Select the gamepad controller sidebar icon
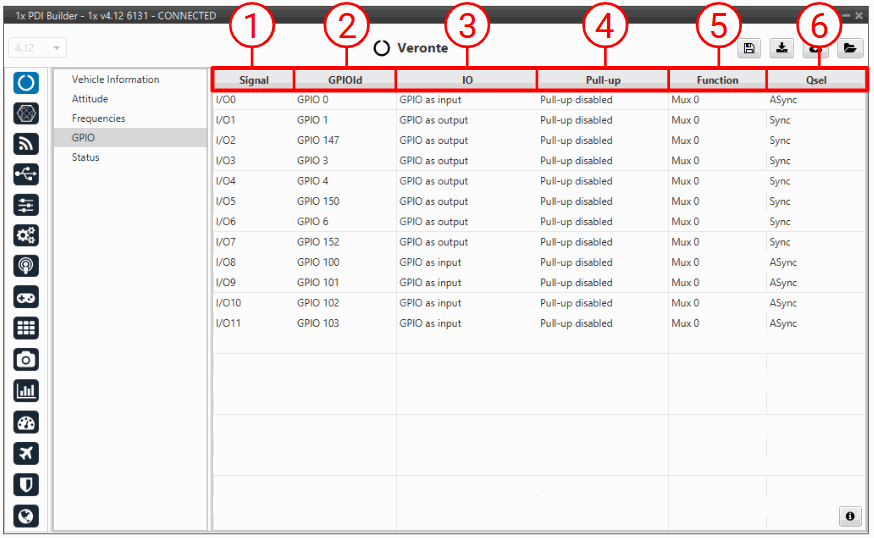The image size is (874, 538). (27, 298)
